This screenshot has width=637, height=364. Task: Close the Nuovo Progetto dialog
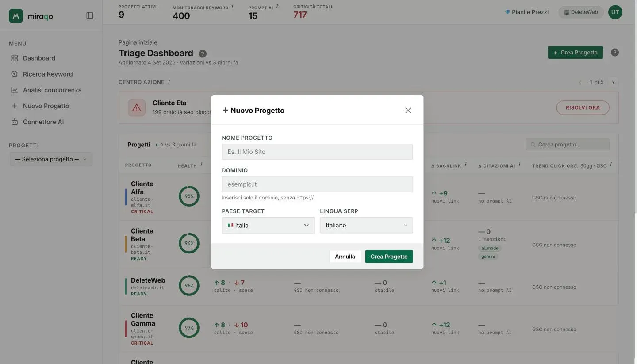408,111
